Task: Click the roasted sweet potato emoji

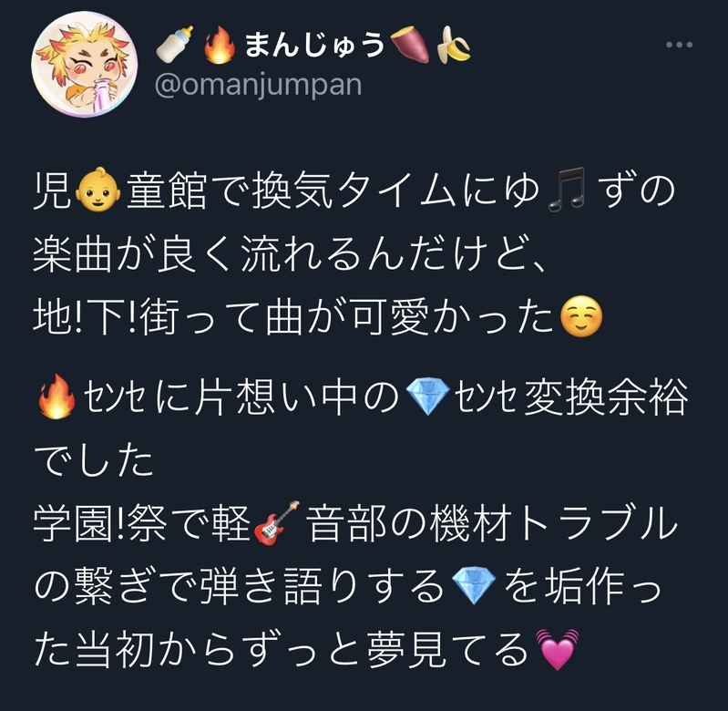Action: coord(410,45)
